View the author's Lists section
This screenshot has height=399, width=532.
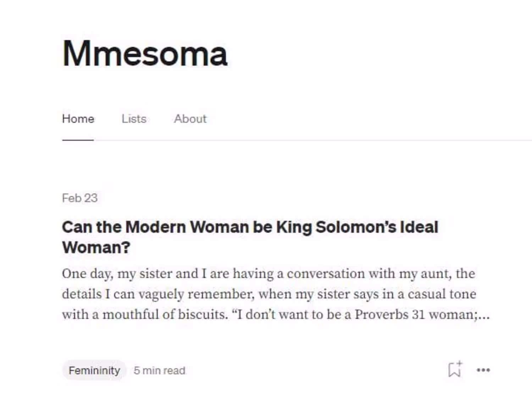[134, 119]
